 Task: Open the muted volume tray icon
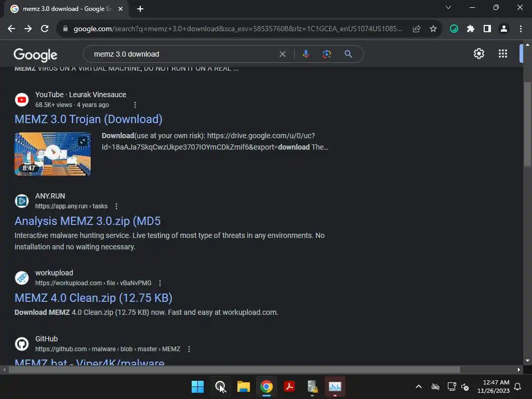[465, 387]
